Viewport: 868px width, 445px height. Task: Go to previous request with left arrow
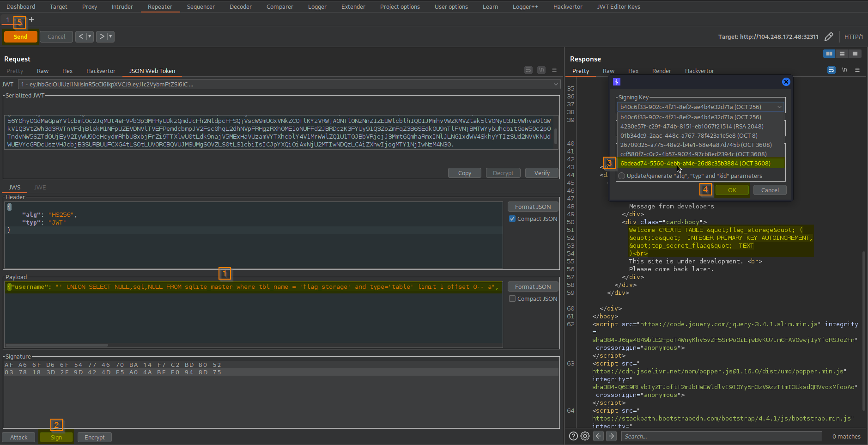pos(81,37)
